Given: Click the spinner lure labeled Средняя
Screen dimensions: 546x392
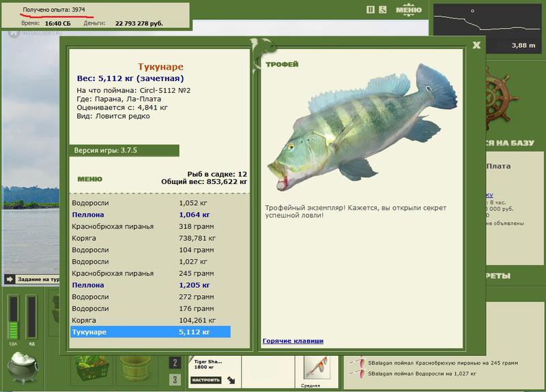Looking at the screenshot, I should coord(315,368).
